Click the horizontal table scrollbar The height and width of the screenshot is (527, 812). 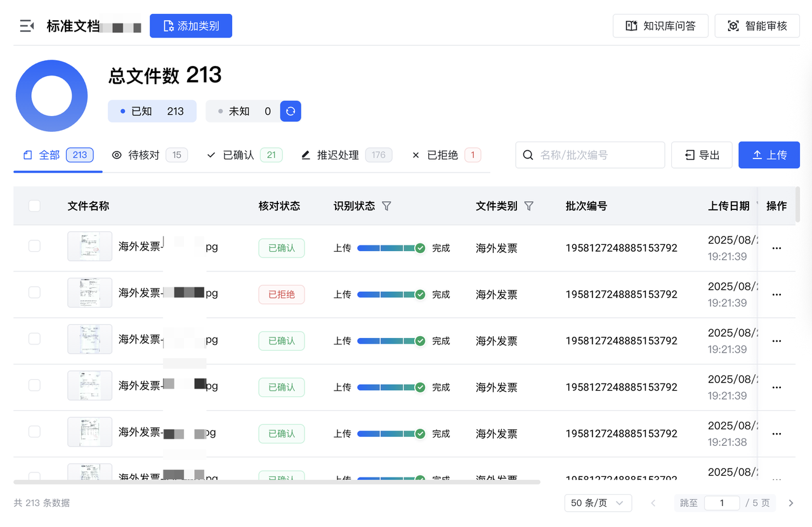pos(277,483)
